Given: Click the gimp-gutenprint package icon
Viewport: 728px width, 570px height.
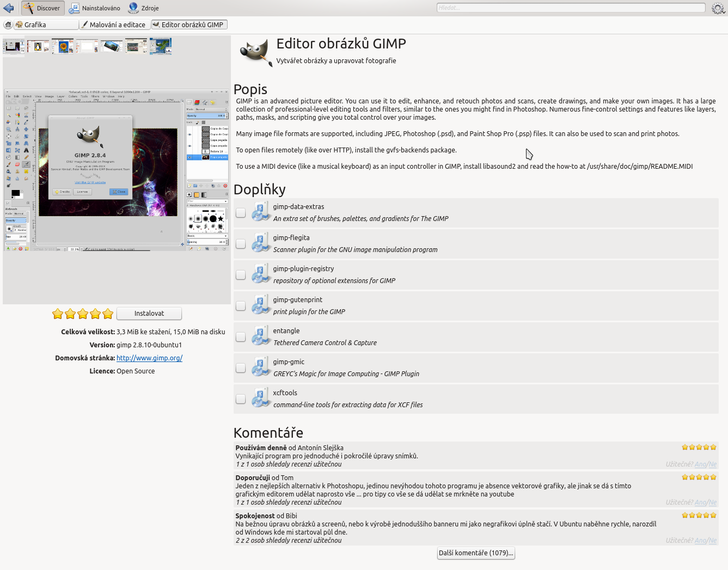Looking at the screenshot, I should click(261, 305).
